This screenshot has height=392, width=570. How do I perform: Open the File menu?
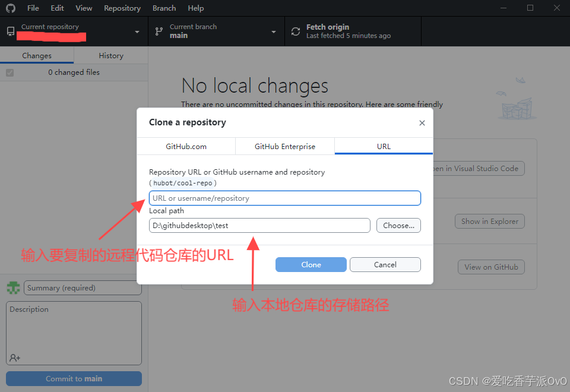33,8
